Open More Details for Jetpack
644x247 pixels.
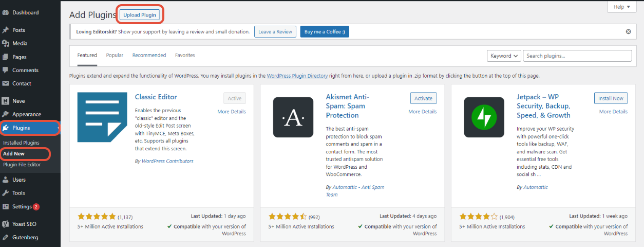[613, 111]
